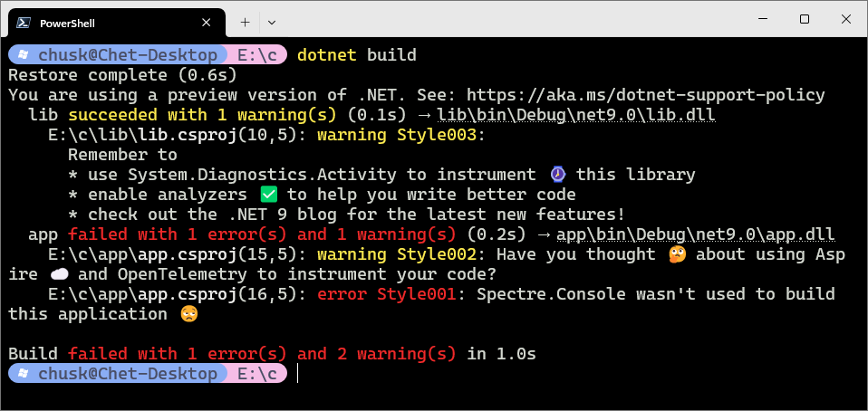This screenshot has height=411, width=868.
Task: Click the sad face emoji after 'this application'
Action: coord(188,314)
